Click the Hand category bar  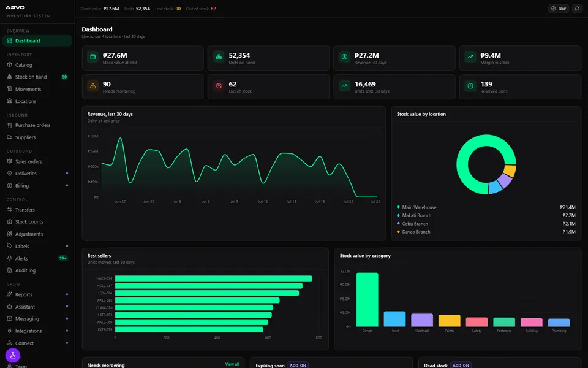(394, 319)
